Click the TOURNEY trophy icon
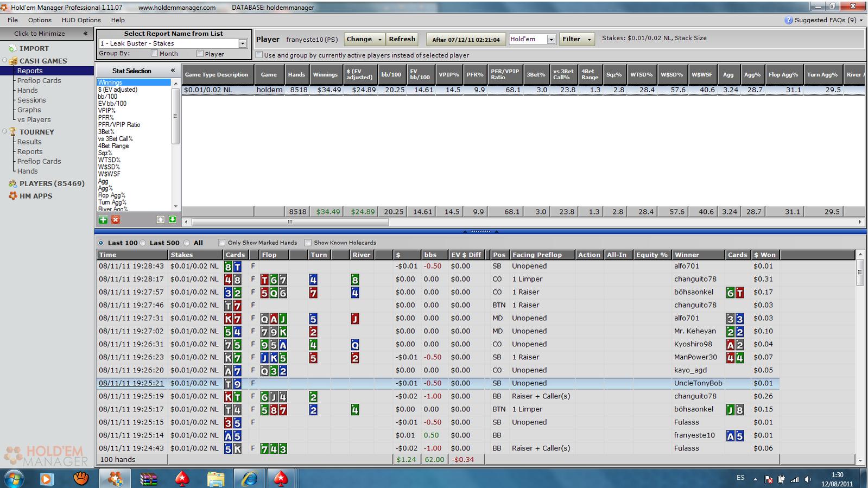The image size is (868, 488). coord(12,132)
